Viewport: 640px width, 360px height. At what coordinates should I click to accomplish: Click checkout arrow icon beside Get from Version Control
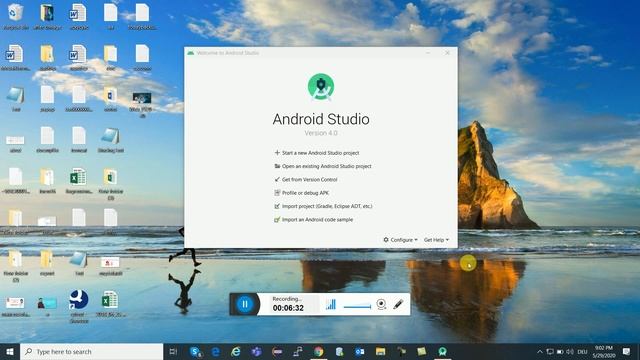point(277,180)
